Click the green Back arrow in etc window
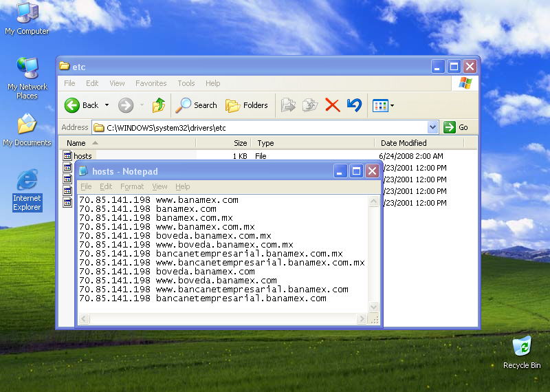 (x=72, y=105)
